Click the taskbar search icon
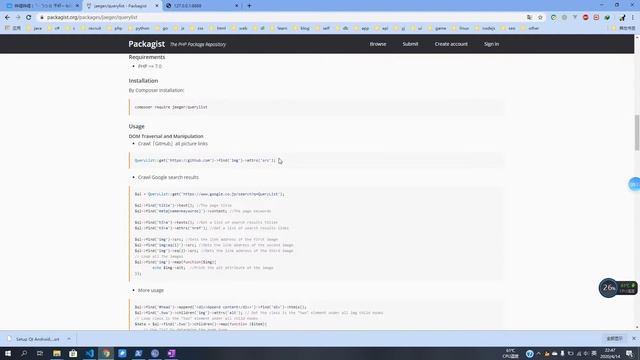 pos(24,353)
